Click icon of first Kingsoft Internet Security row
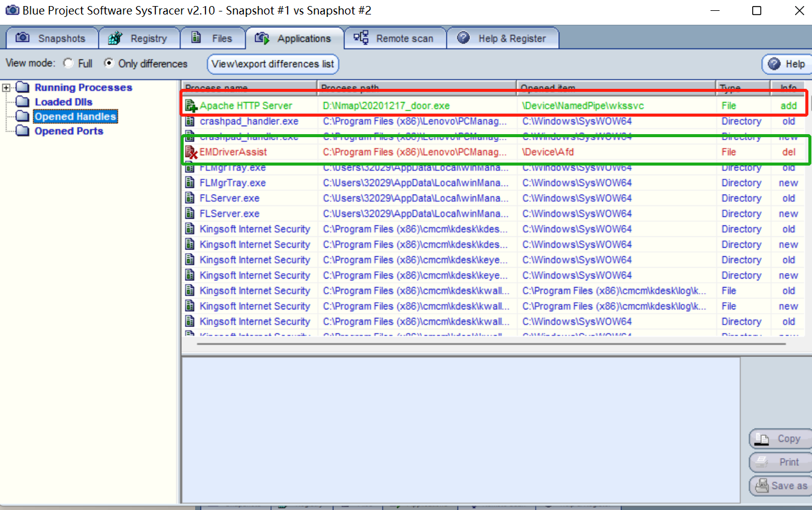The height and width of the screenshot is (510, 812). point(190,229)
